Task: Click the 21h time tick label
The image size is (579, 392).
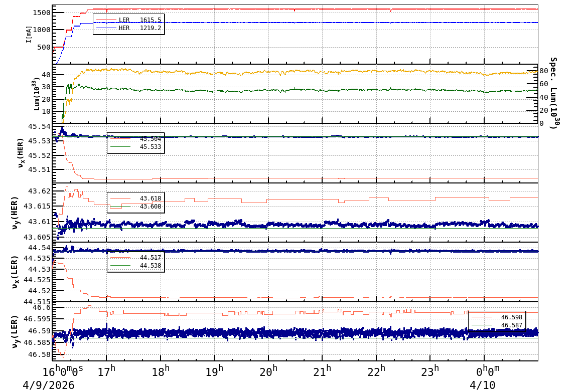Action: click(323, 371)
